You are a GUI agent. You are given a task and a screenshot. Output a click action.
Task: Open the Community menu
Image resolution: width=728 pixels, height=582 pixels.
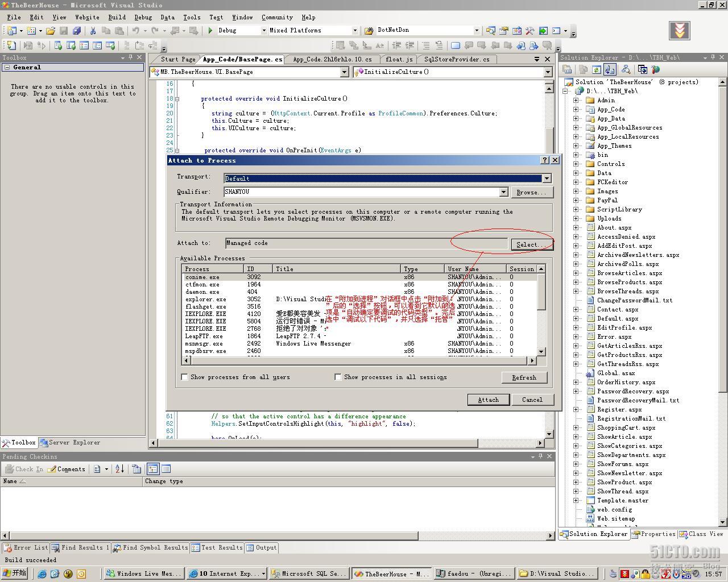277,18
